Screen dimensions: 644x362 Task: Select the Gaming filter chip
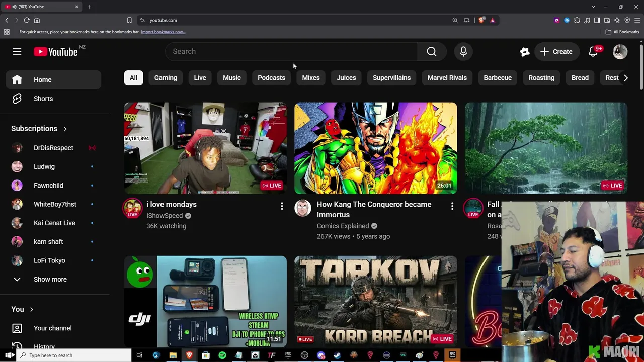166,78
